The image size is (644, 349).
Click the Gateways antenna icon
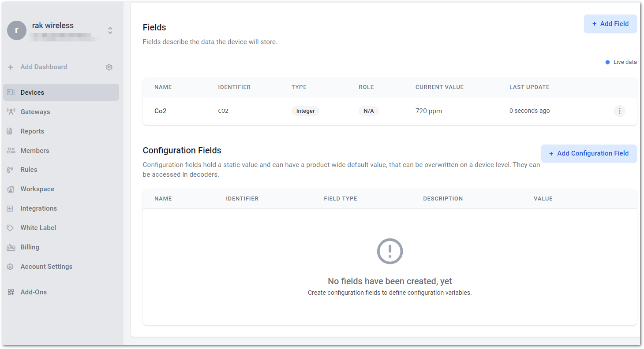pos(11,112)
